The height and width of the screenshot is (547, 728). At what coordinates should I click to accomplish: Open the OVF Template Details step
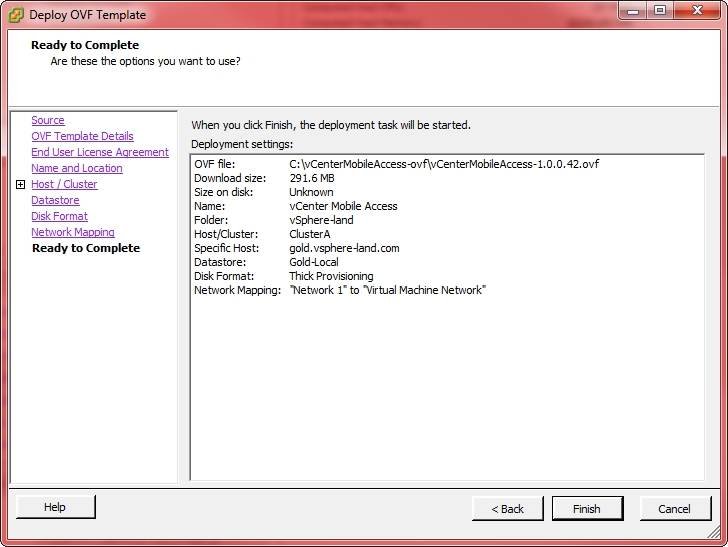tap(82, 136)
